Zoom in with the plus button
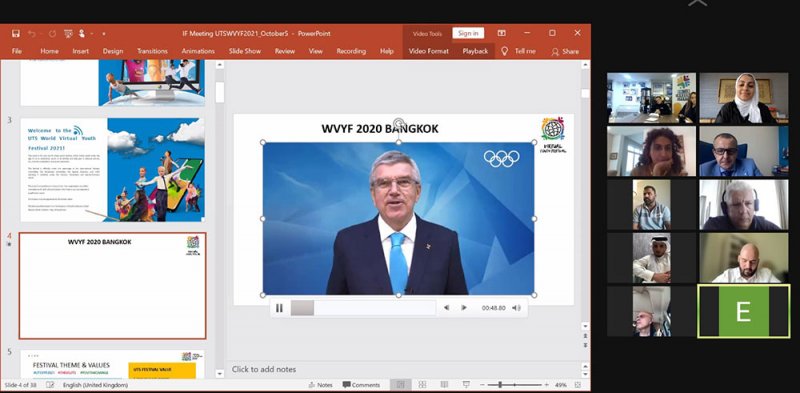 pos(547,385)
